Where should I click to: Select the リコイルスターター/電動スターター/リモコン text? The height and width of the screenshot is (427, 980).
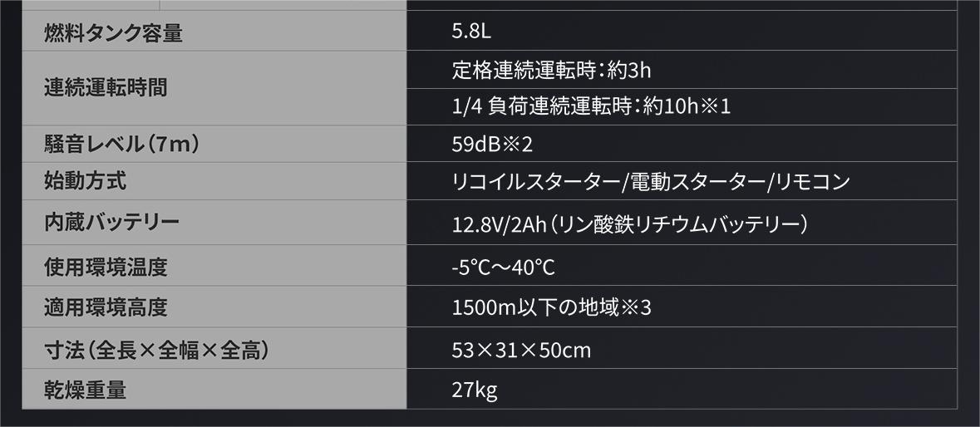[650, 181]
